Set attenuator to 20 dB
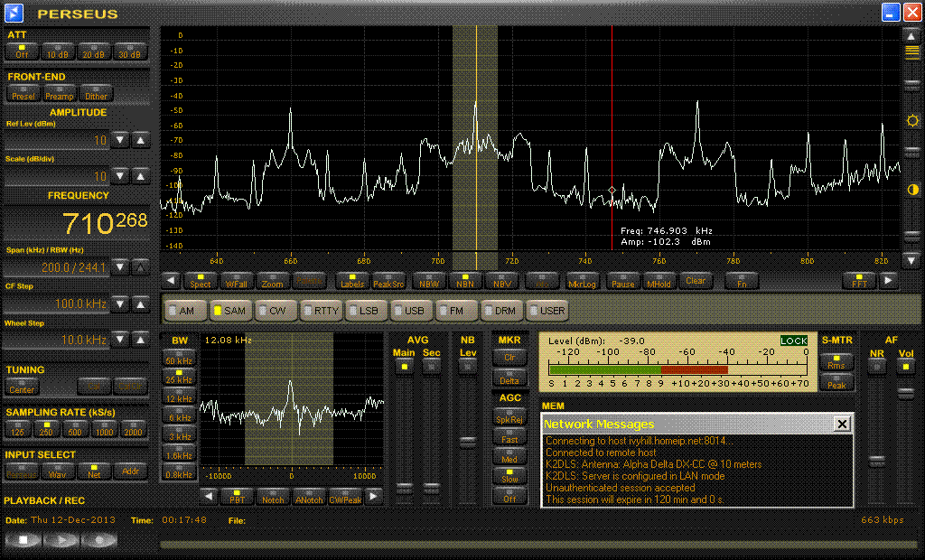This screenshot has width=925, height=560. pos(93,51)
